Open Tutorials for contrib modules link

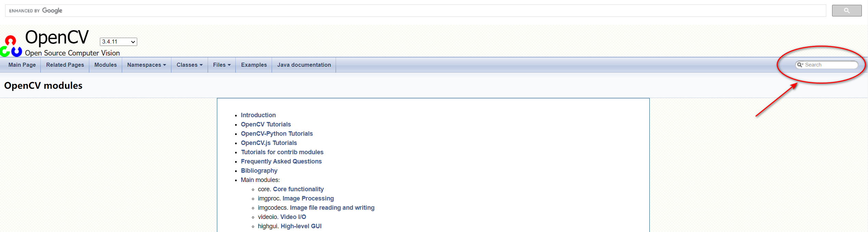(282, 152)
